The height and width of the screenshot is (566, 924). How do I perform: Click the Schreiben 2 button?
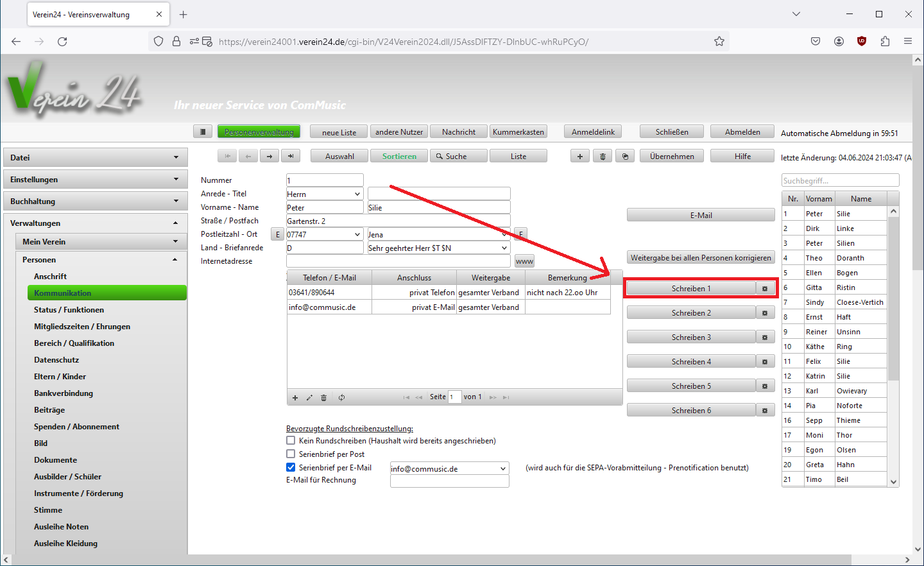[691, 313]
